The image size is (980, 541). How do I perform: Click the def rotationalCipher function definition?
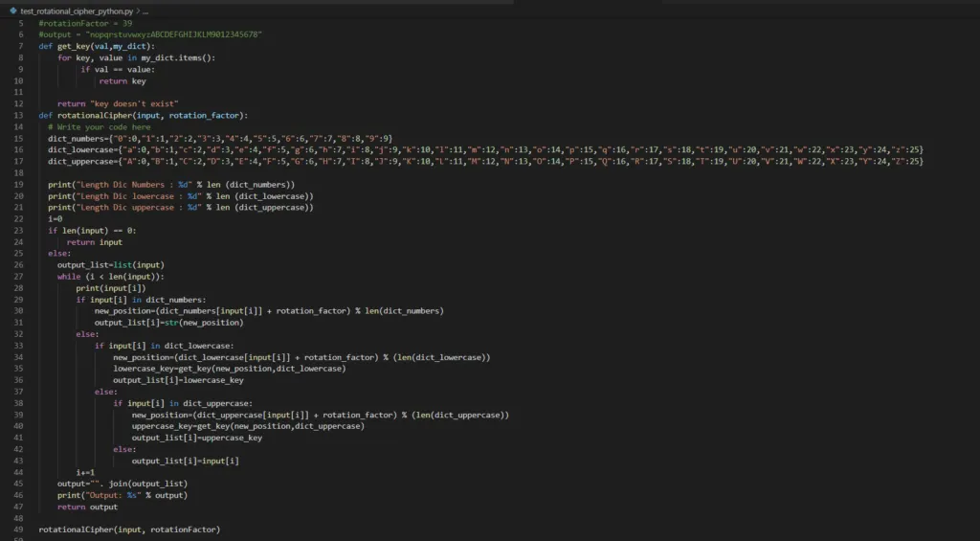pos(144,115)
